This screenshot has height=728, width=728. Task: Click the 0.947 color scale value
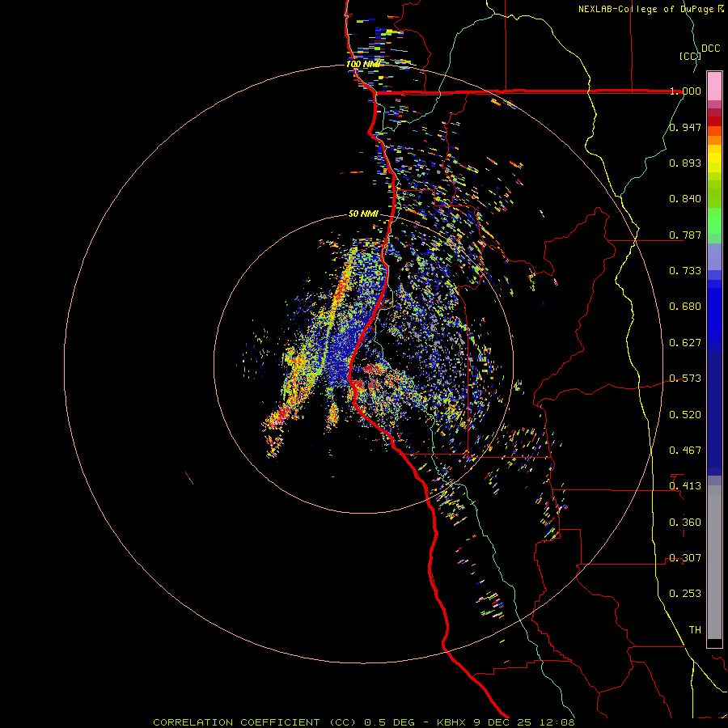(685, 127)
